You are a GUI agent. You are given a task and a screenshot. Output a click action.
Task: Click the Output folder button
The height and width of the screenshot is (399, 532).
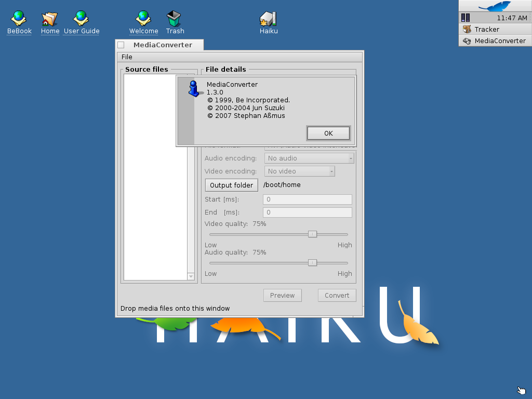[x=231, y=185]
